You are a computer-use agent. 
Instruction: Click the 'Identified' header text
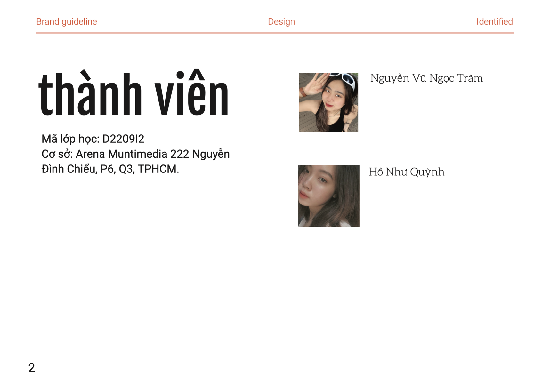point(494,22)
